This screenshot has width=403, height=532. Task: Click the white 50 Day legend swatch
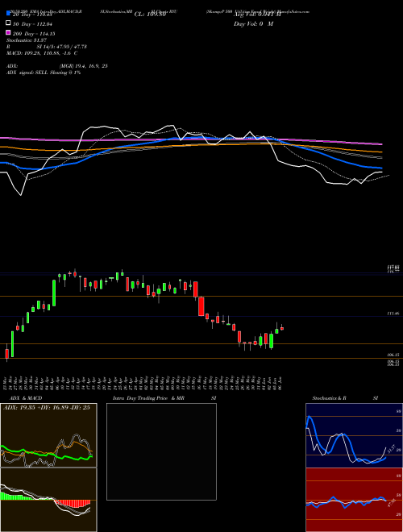8,23
